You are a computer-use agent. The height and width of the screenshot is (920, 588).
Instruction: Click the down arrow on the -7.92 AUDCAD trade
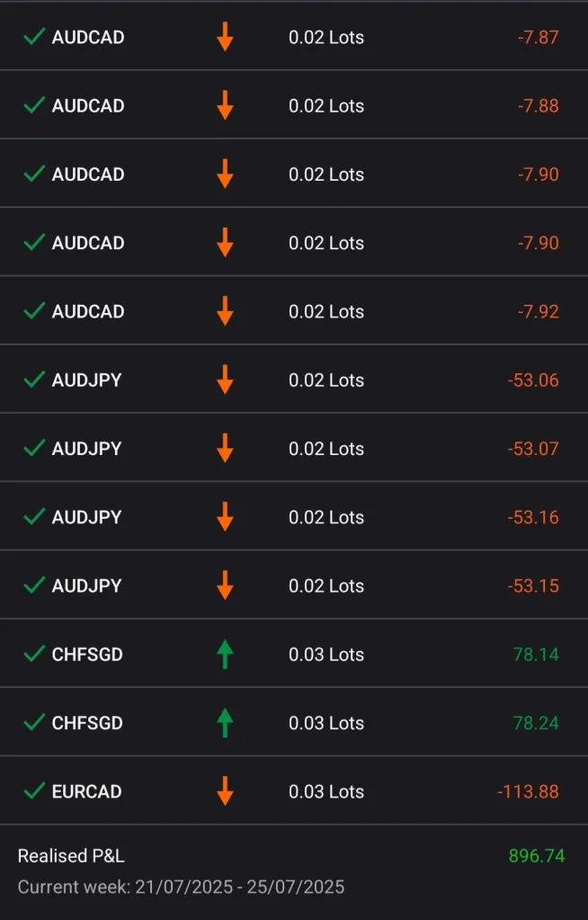click(x=225, y=311)
